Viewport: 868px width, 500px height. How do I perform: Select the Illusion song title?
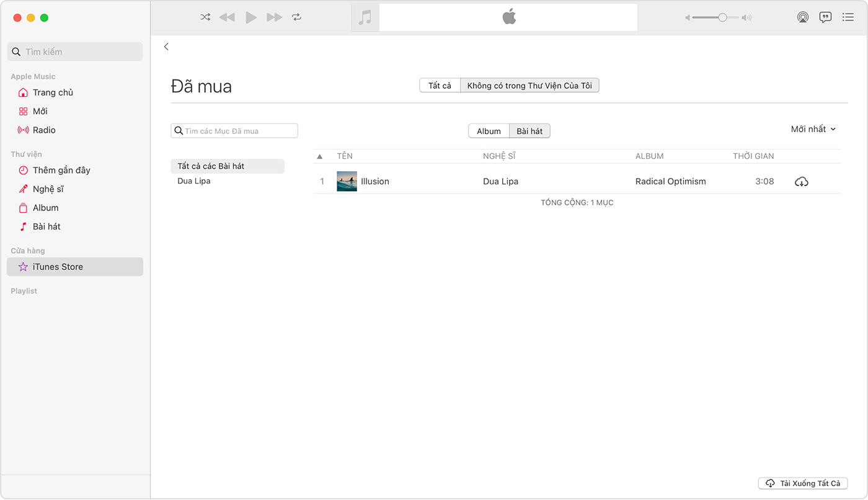(375, 181)
